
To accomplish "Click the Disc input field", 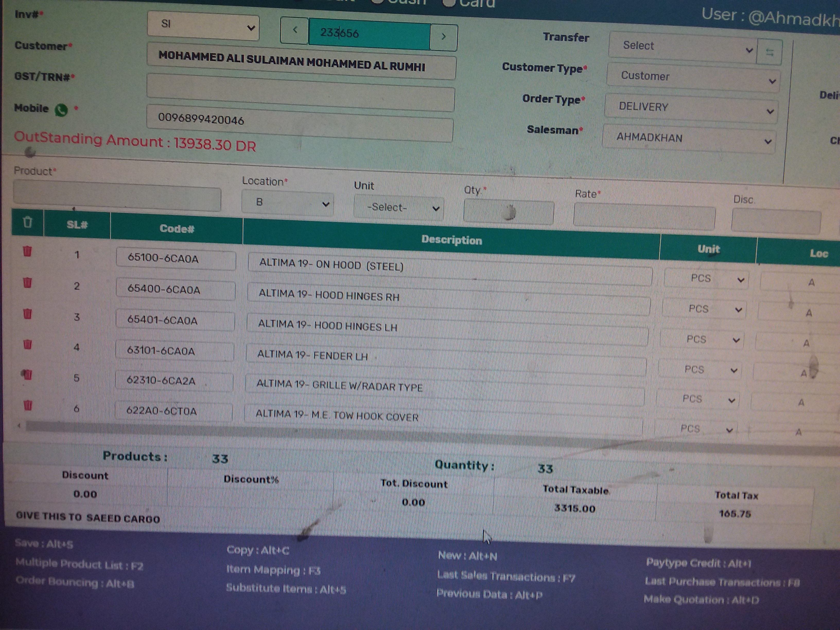I will click(x=776, y=221).
